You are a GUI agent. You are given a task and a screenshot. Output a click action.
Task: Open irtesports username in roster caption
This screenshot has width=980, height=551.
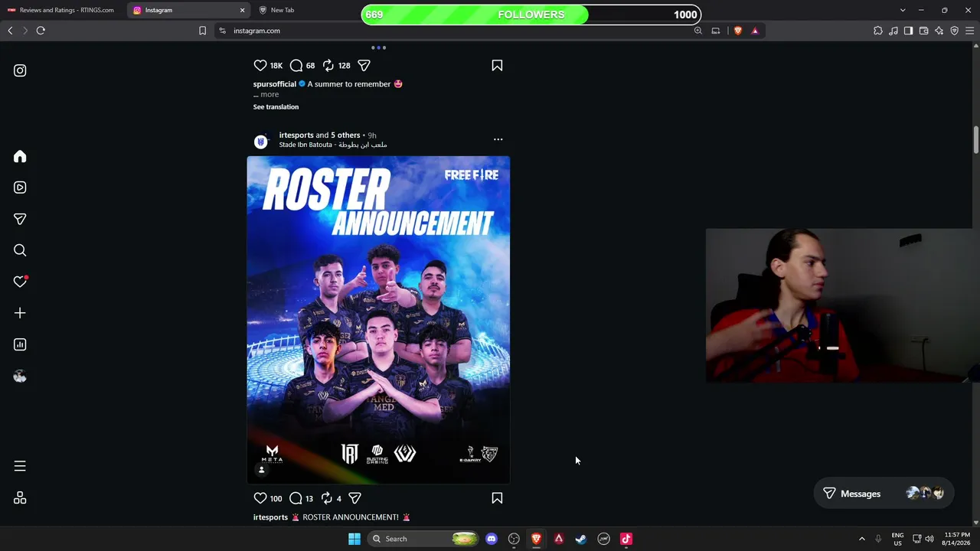pyautogui.click(x=270, y=517)
